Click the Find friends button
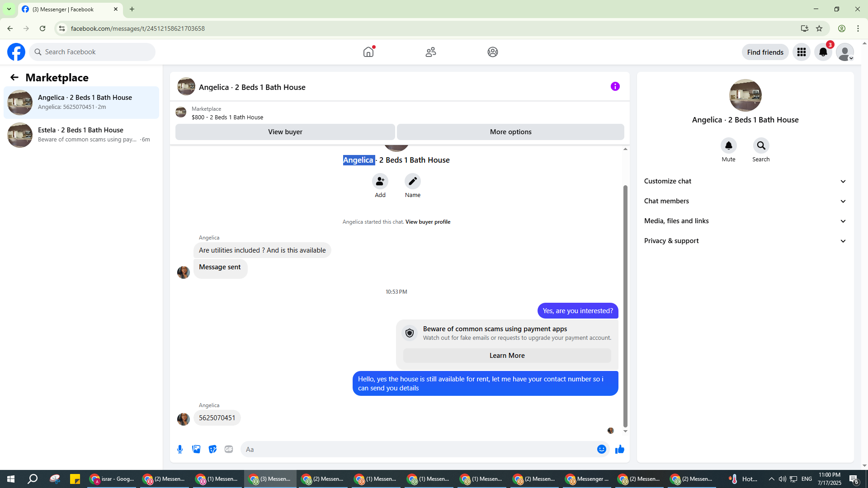868x488 pixels. [x=765, y=52]
